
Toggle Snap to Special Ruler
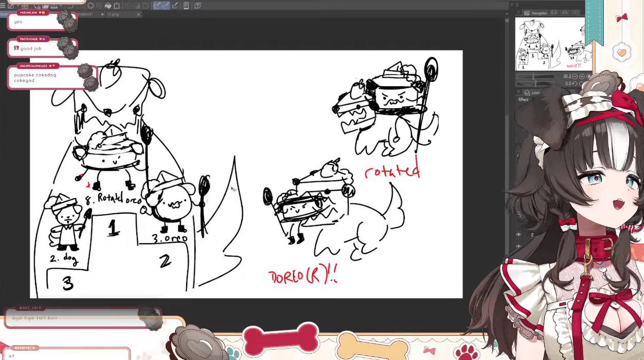tap(166, 6)
